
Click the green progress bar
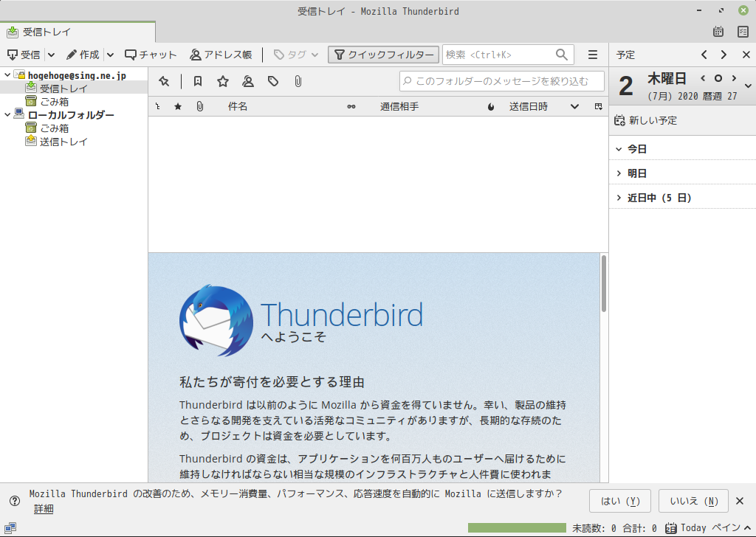517,528
